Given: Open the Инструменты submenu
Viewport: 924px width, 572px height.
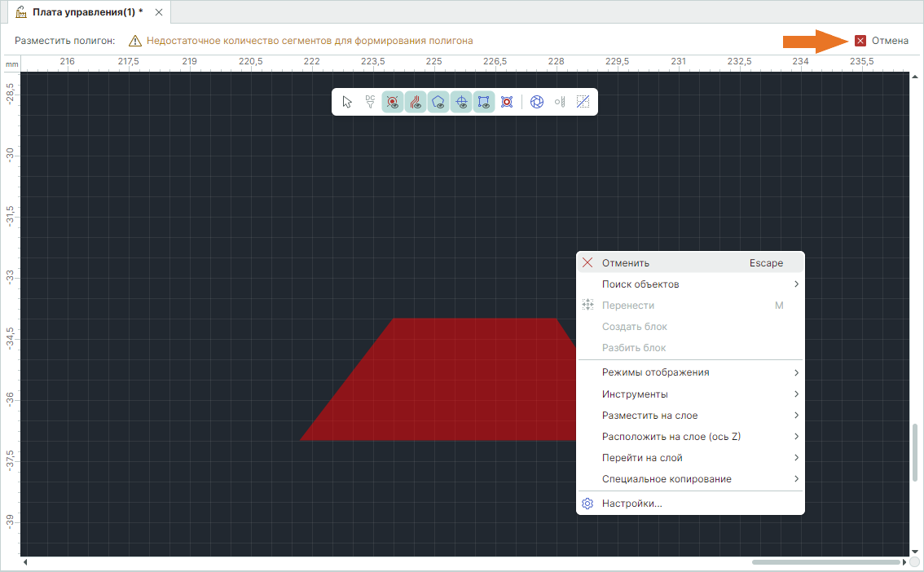Looking at the screenshot, I should coord(635,394).
